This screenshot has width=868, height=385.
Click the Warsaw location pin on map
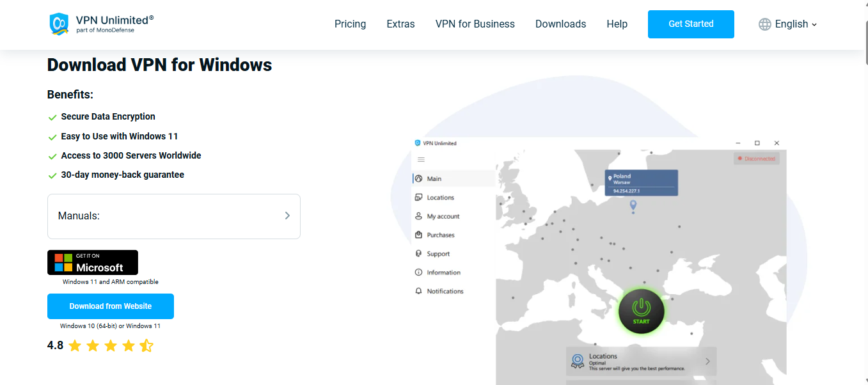tap(633, 205)
